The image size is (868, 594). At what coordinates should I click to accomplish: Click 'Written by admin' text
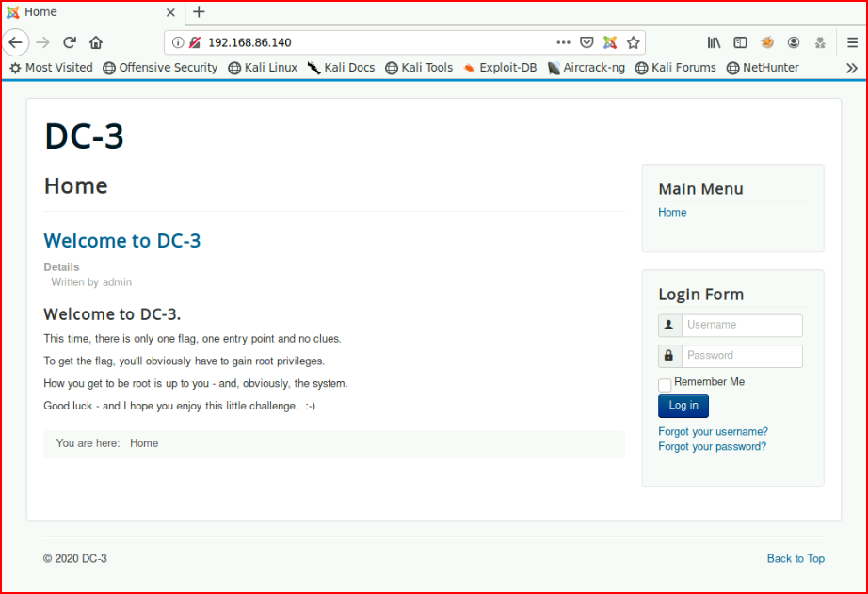(91, 281)
